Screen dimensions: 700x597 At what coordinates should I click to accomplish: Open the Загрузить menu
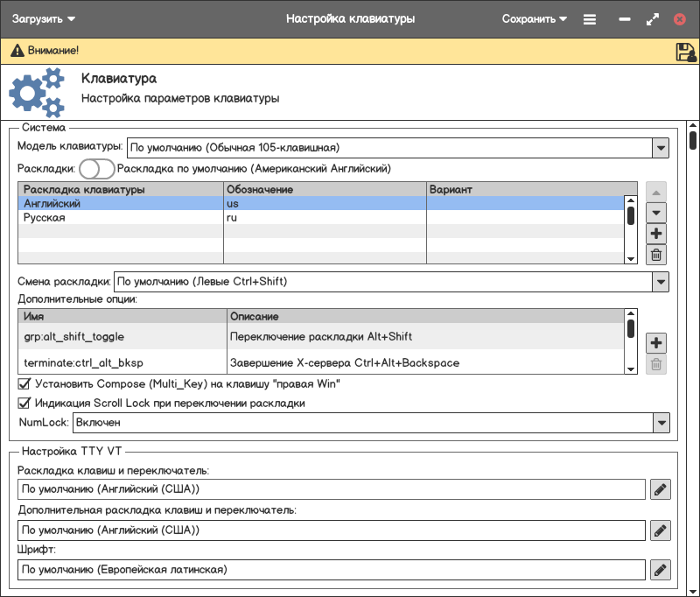point(44,18)
